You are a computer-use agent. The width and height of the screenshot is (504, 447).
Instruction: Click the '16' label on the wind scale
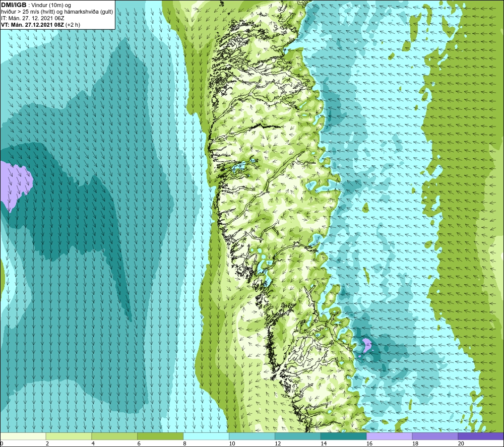coord(369,443)
